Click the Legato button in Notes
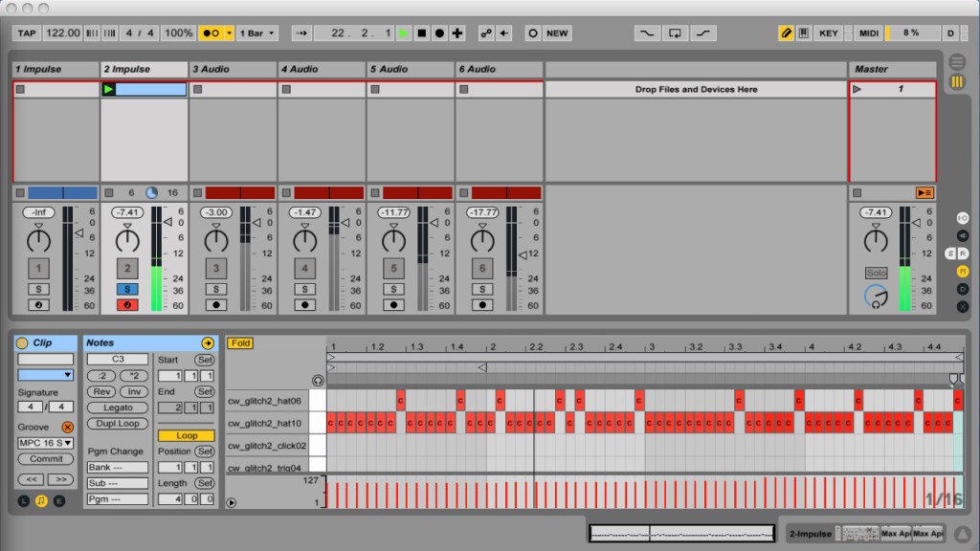 (118, 408)
